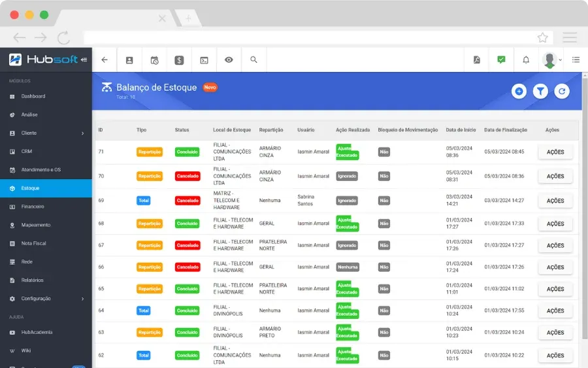This screenshot has height=368, width=588.
Task: Click AÇÕES button for ID 71
Action: pyautogui.click(x=555, y=152)
